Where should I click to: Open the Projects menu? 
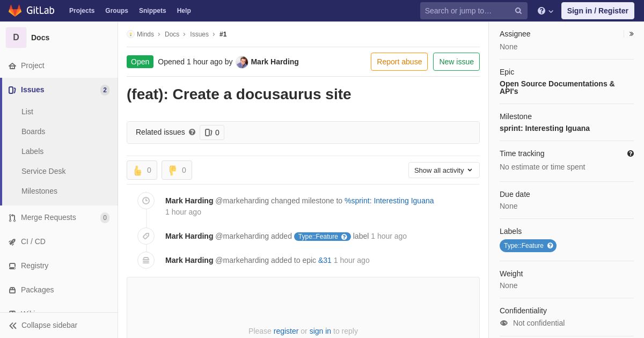(x=82, y=11)
